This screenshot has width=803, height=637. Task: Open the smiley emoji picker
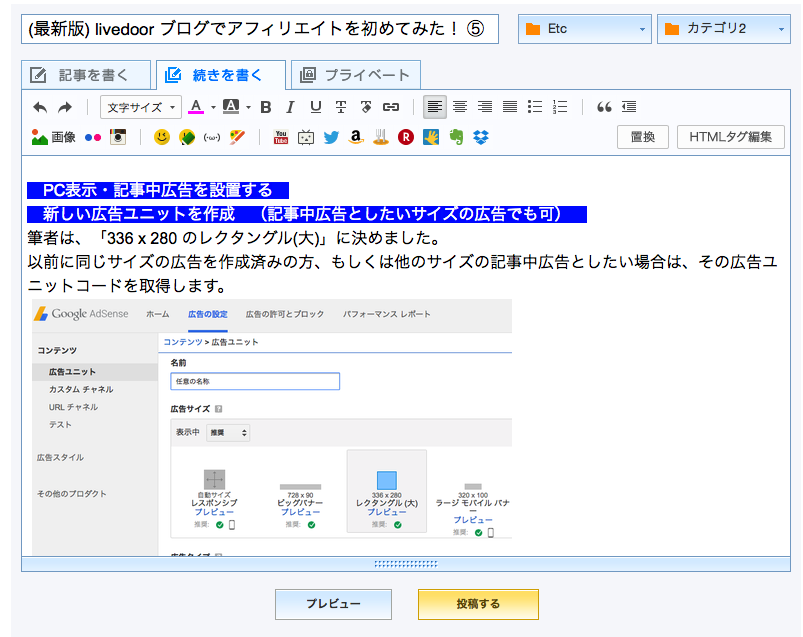click(x=162, y=137)
